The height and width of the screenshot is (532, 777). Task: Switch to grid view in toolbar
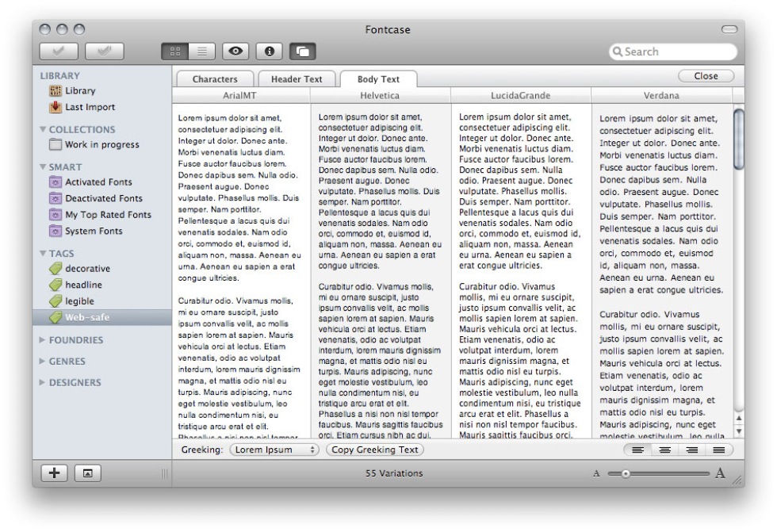click(175, 52)
